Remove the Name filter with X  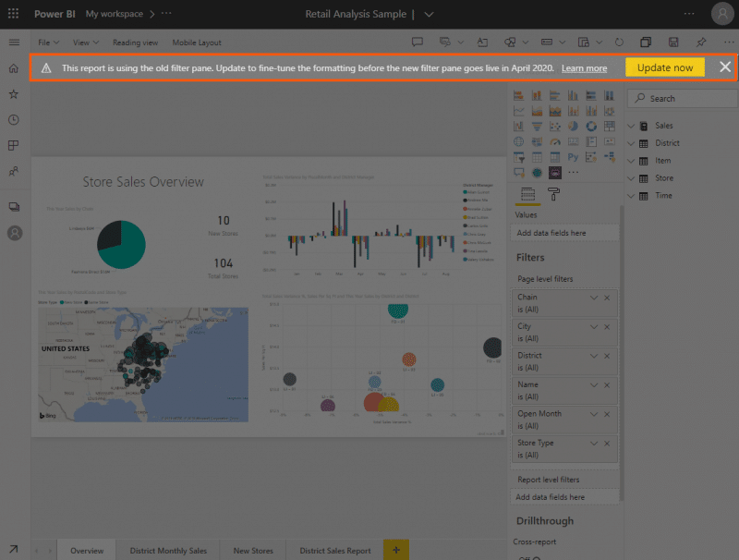tap(607, 385)
